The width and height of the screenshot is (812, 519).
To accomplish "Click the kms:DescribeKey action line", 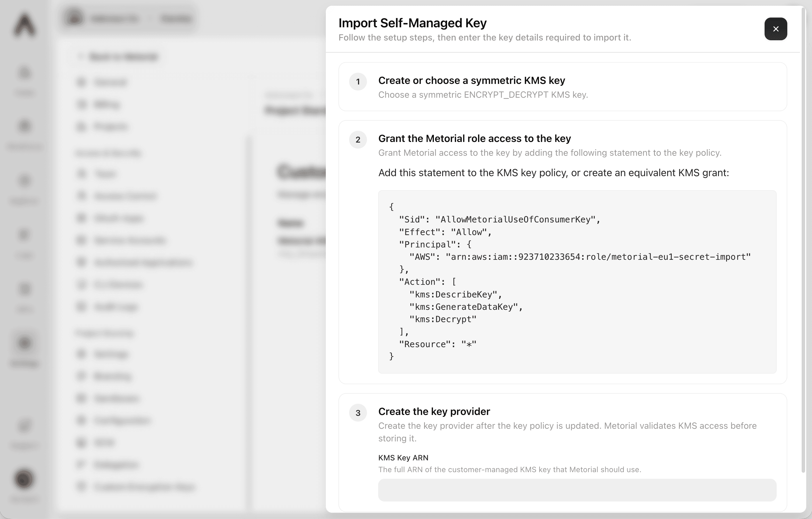I will tap(456, 294).
